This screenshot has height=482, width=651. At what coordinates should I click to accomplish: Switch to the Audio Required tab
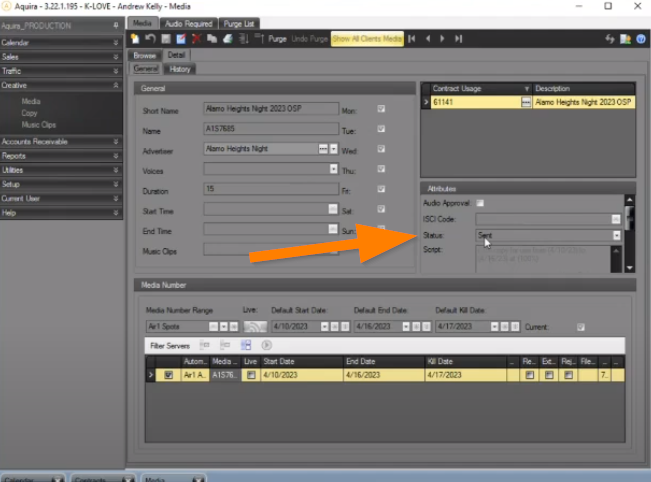[188, 24]
